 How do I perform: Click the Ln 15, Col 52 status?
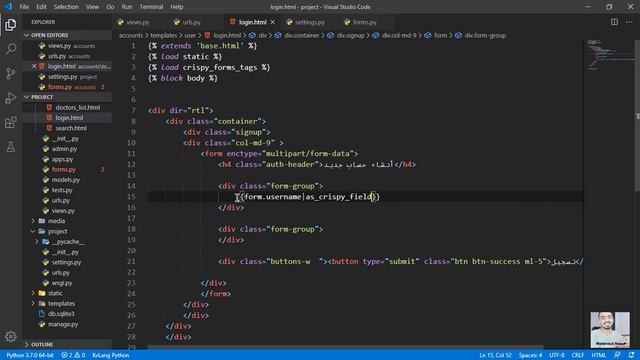[x=495, y=355]
